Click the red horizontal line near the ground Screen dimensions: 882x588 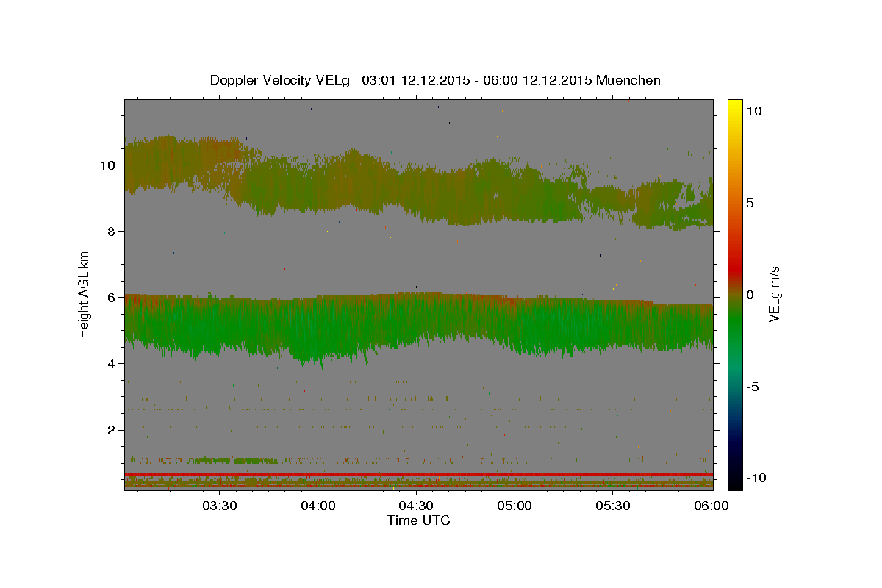(x=418, y=474)
